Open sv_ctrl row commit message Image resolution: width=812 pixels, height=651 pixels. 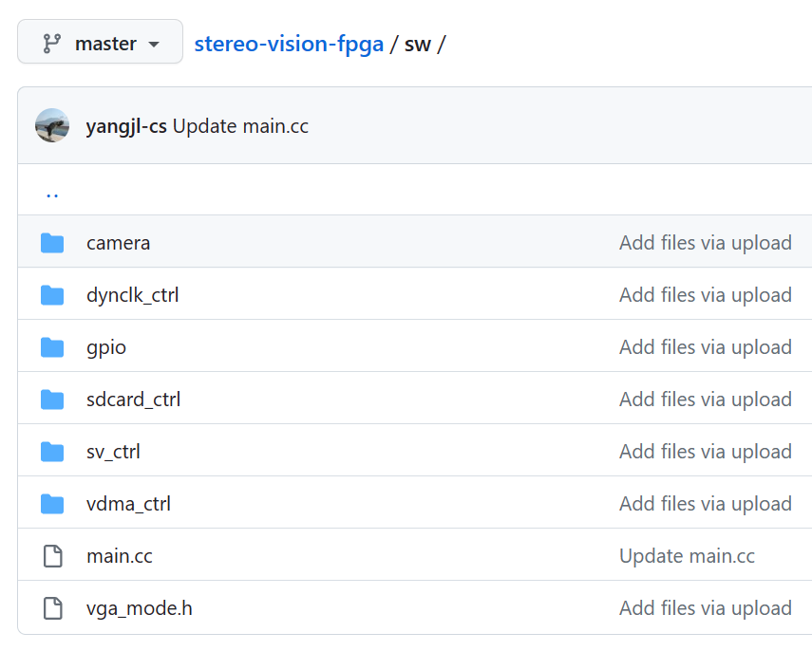click(706, 452)
